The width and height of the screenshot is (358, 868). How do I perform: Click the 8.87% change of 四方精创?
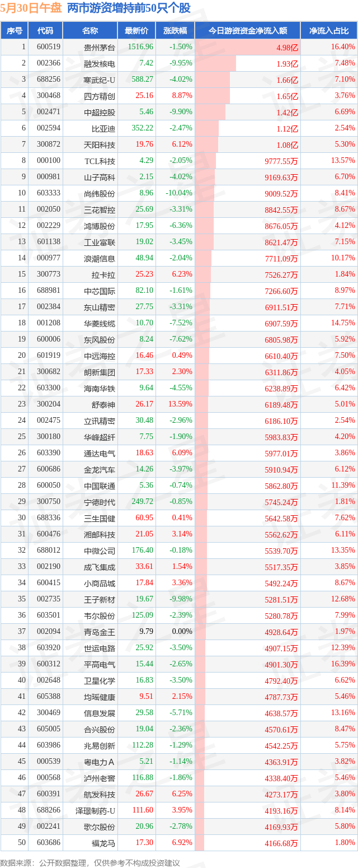tap(182, 96)
